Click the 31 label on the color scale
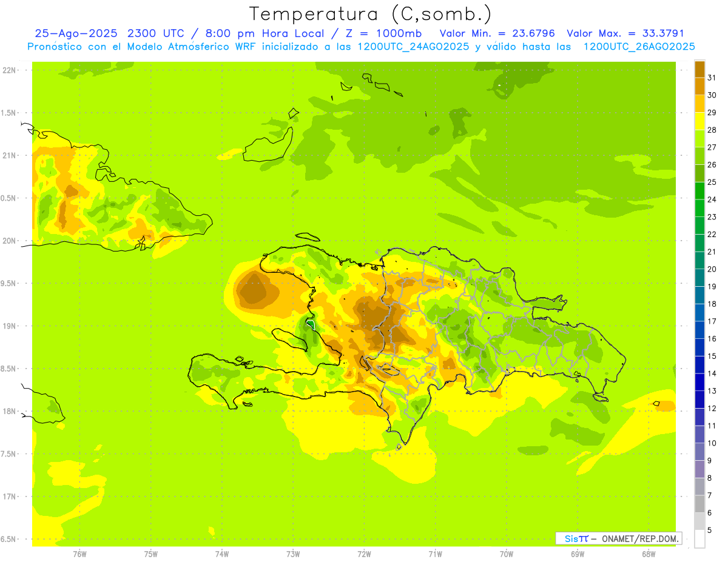Image resolution: width=728 pixels, height=562 pixels. pos(712,78)
